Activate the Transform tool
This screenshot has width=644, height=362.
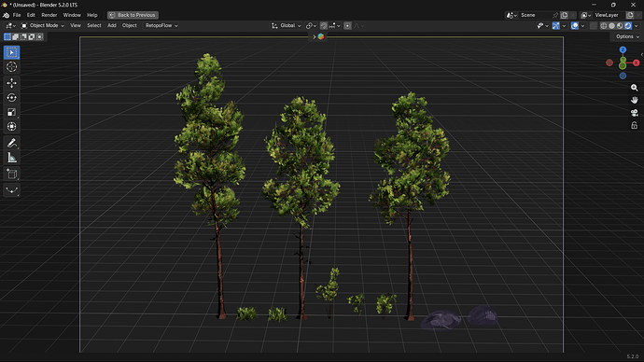11,126
